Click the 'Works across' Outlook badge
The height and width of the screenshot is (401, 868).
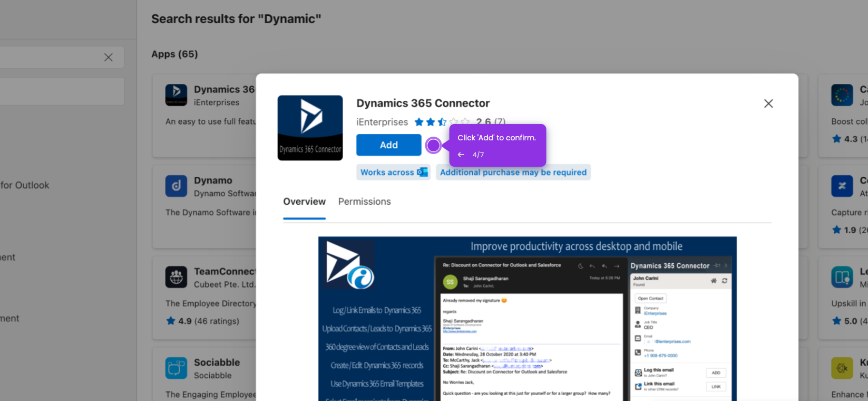[x=393, y=173]
